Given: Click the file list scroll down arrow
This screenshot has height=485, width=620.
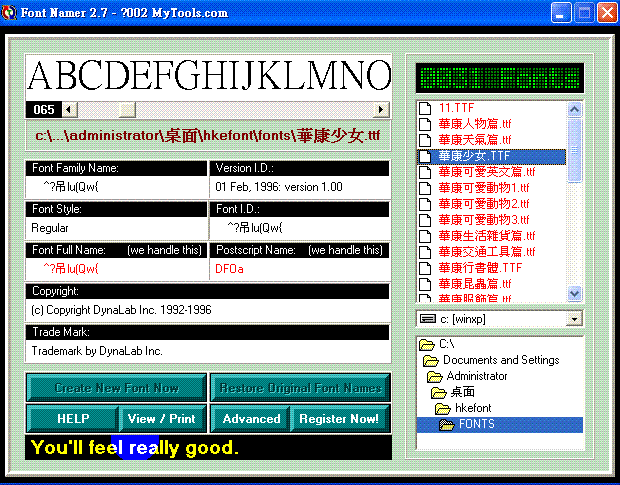Looking at the screenshot, I should point(574,293).
